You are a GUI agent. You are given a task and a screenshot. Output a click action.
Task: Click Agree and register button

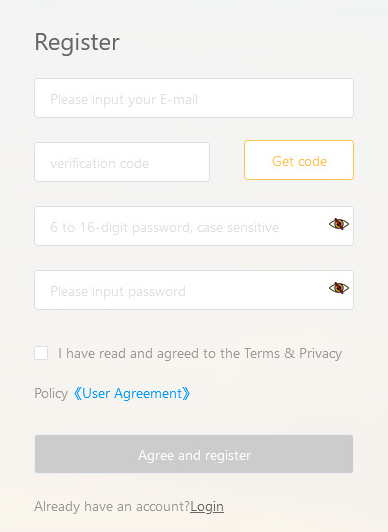point(194,454)
